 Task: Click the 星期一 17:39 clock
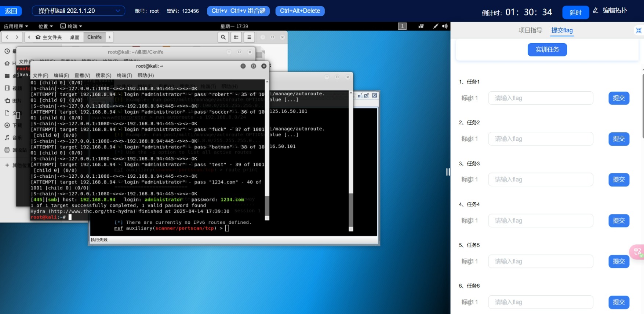[x=234, y=26]
